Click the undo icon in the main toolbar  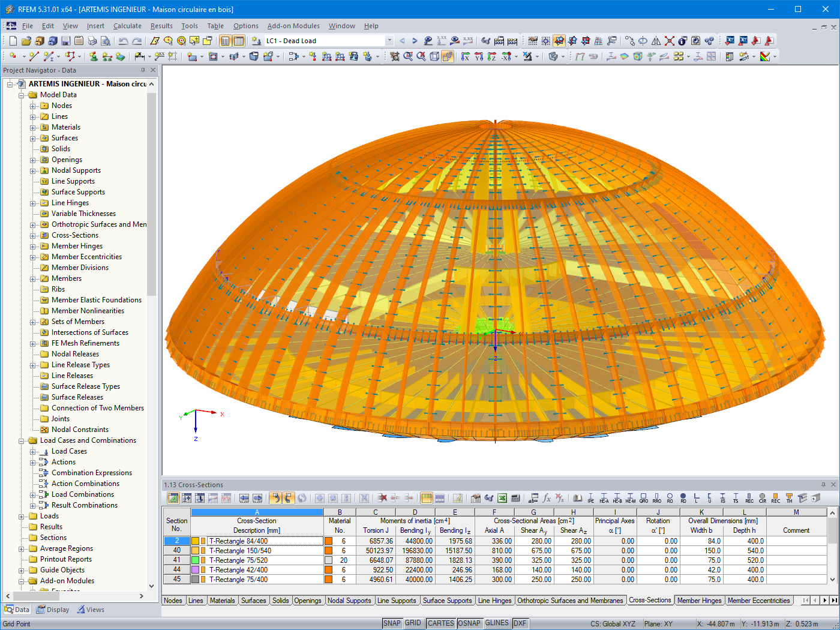pyautogui.click(x=123, y=41)
